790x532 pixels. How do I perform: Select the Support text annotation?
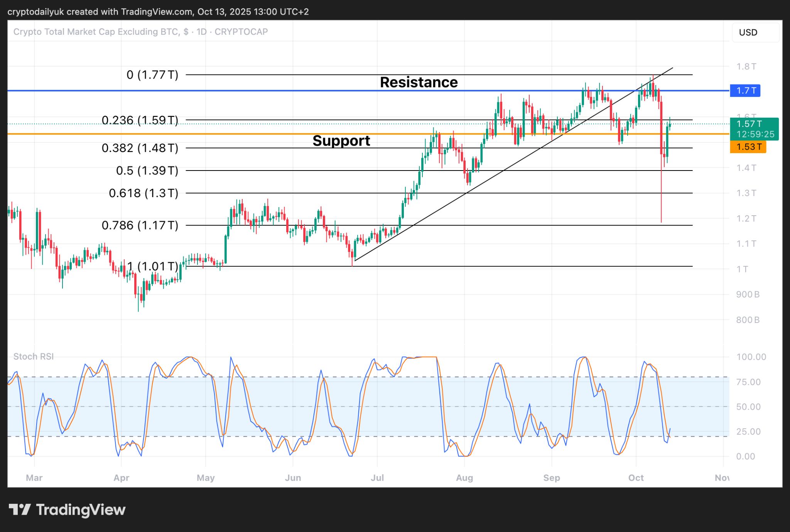[341, 141]
